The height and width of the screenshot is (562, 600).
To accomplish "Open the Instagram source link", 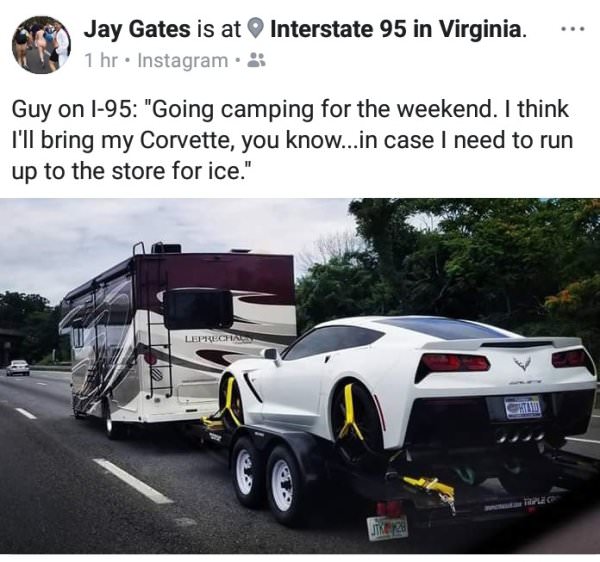I will click(x=182, y=61).
